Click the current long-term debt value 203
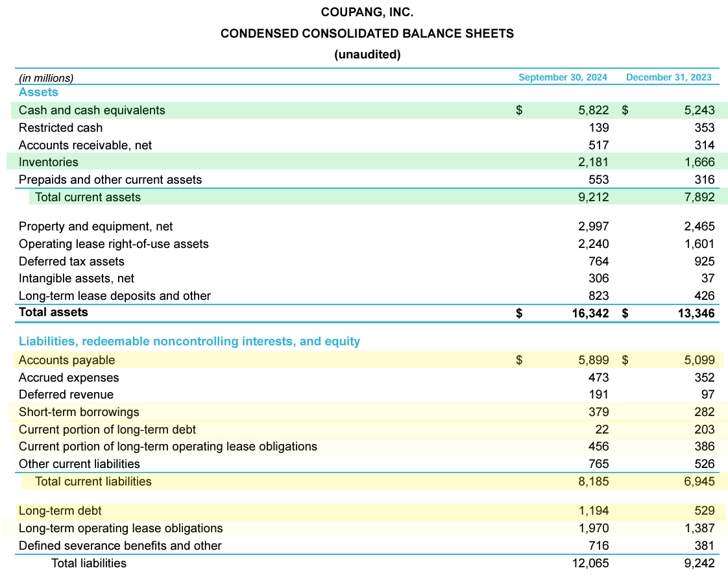Viewport: 728px width, 577px height. pos(705,430)
